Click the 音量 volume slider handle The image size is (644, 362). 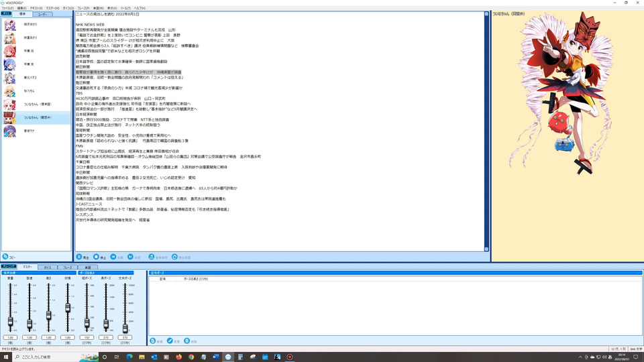point(10,322)
